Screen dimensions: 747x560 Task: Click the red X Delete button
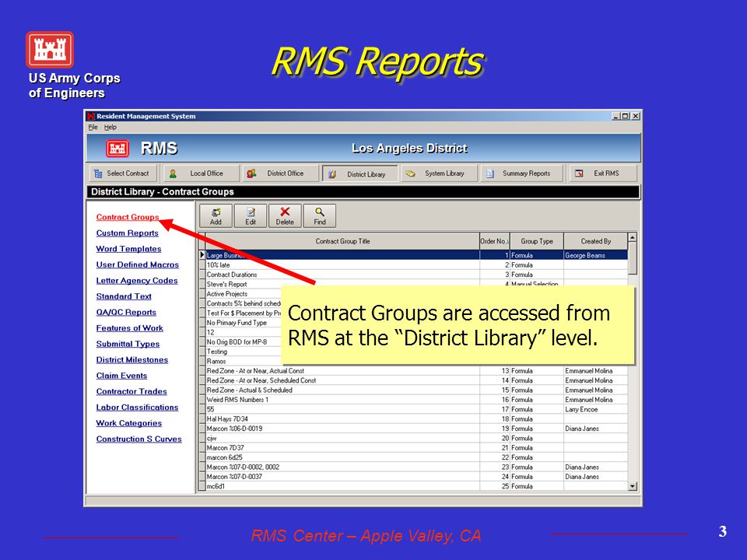(285, 215)
